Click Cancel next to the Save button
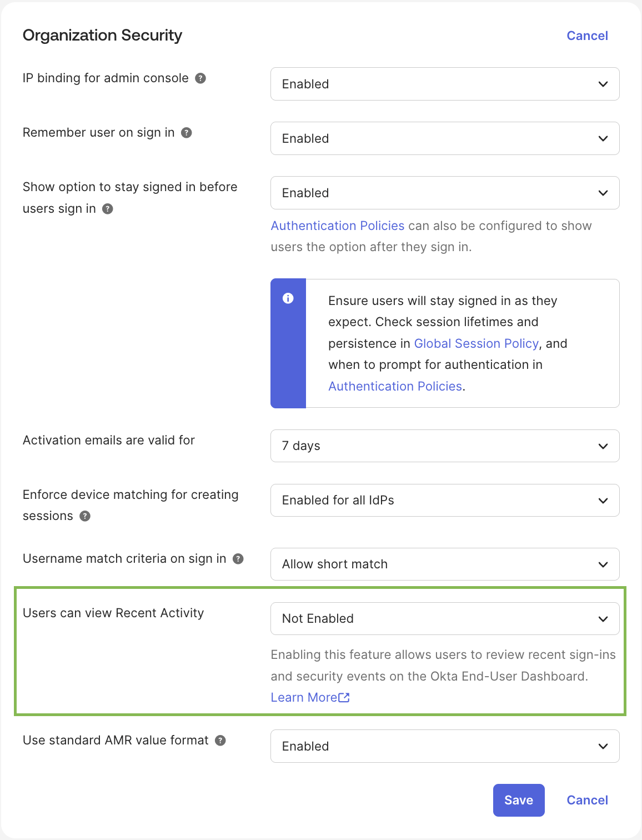This screenshot has width=642, height=840. click(x=587, y=800)
